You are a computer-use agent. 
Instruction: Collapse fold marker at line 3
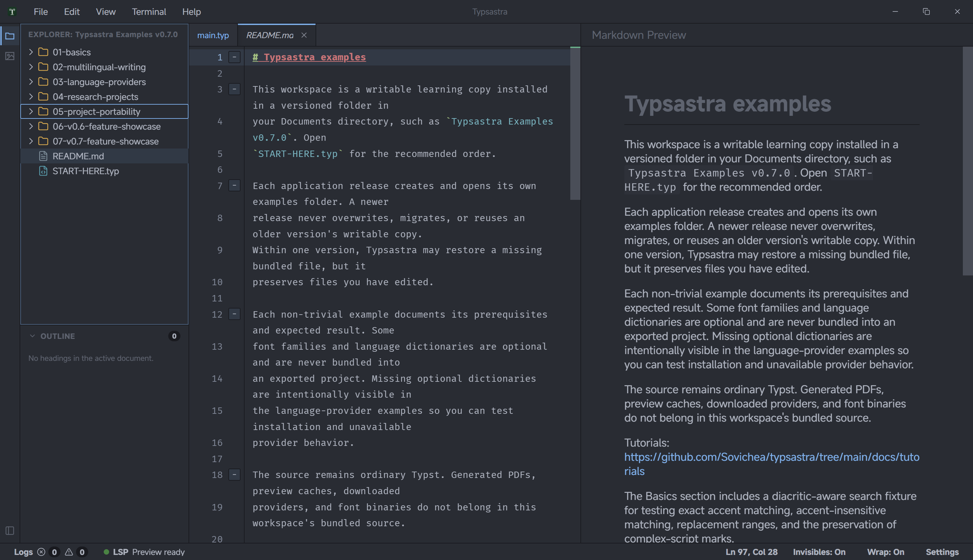[x=234, y=89]
